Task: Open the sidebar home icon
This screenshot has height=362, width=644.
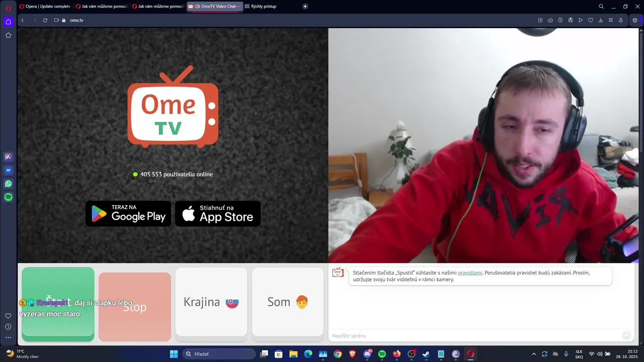Action: (x=8, y=22)
